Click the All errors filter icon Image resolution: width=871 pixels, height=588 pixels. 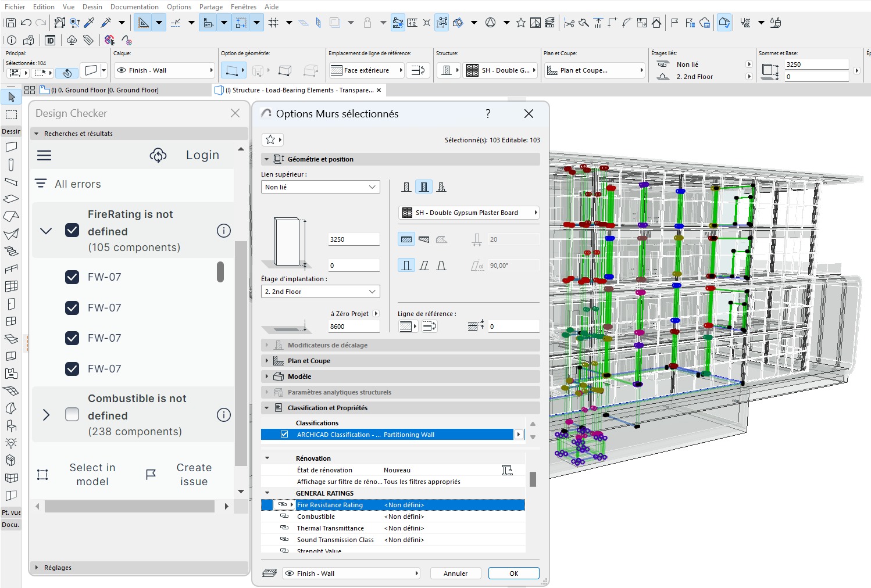(41, 184)
